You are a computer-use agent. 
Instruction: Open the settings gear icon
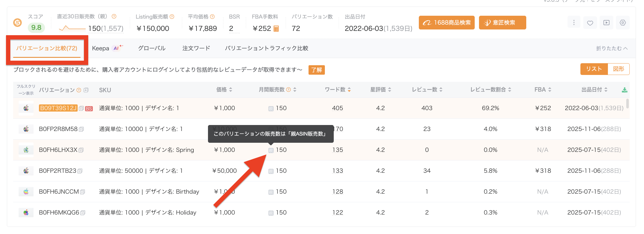coord(623,23)
